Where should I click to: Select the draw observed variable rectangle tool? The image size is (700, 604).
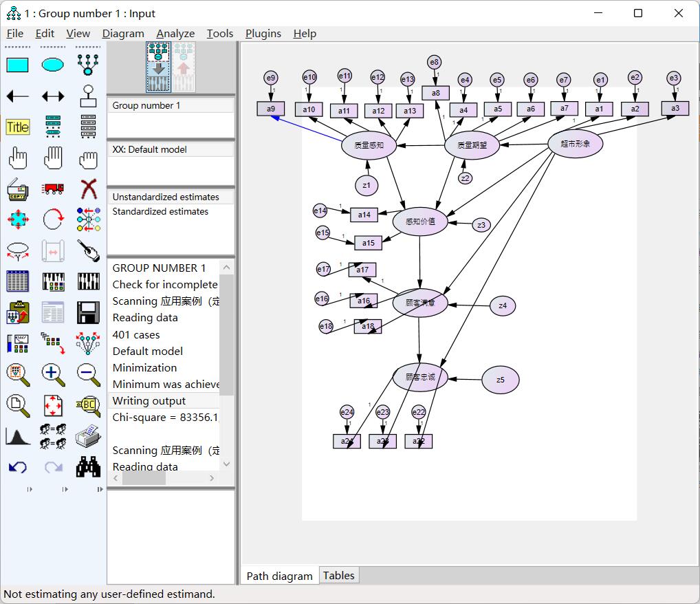(17, 65)
